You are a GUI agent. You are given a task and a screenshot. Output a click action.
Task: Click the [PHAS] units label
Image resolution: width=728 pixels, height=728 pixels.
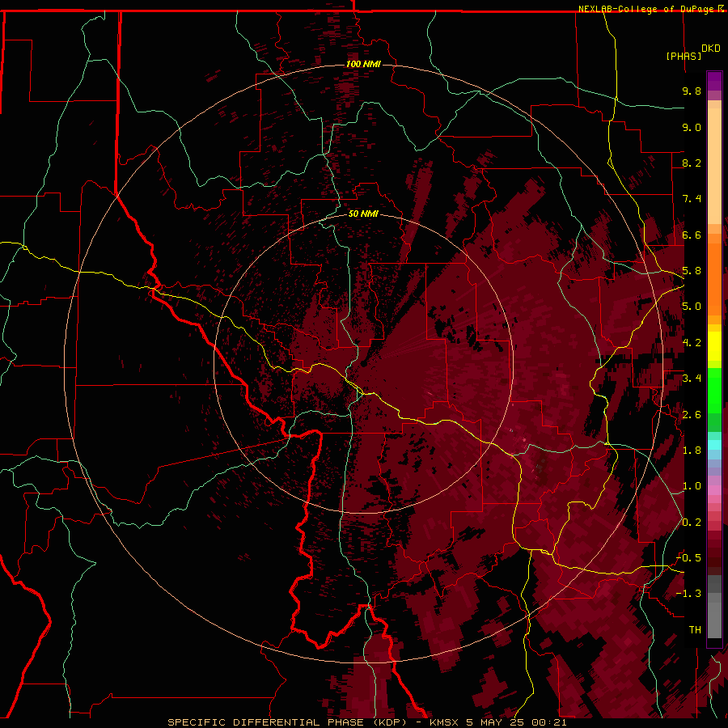point(684,56)
